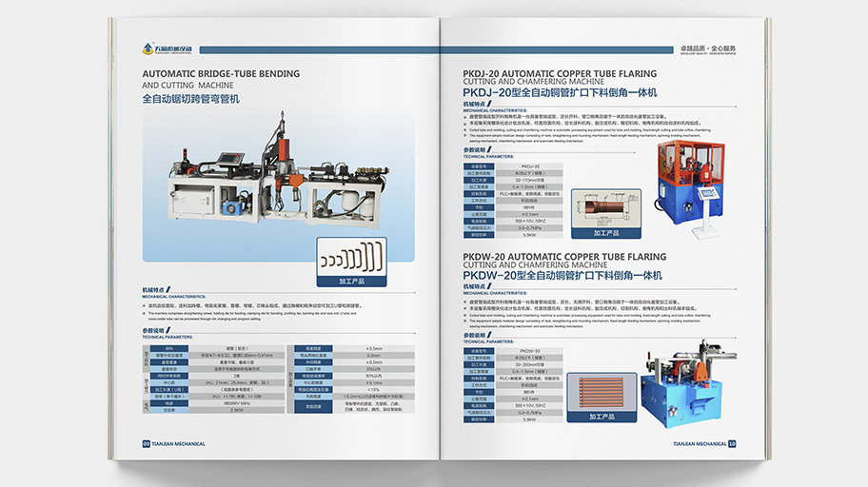Click the left page technical parameters table
Image resolution: width=868 pixels, height=487 pixels.
279,380
